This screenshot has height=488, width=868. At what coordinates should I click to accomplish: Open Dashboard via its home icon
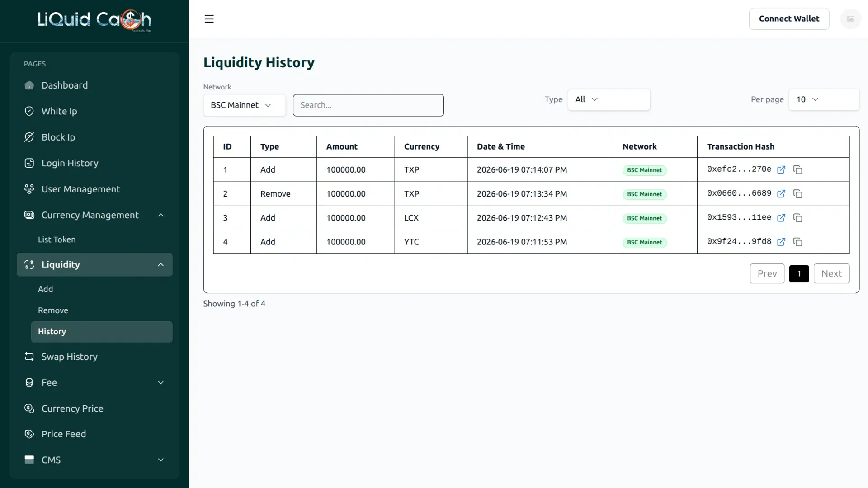click(x=29, y=85)
